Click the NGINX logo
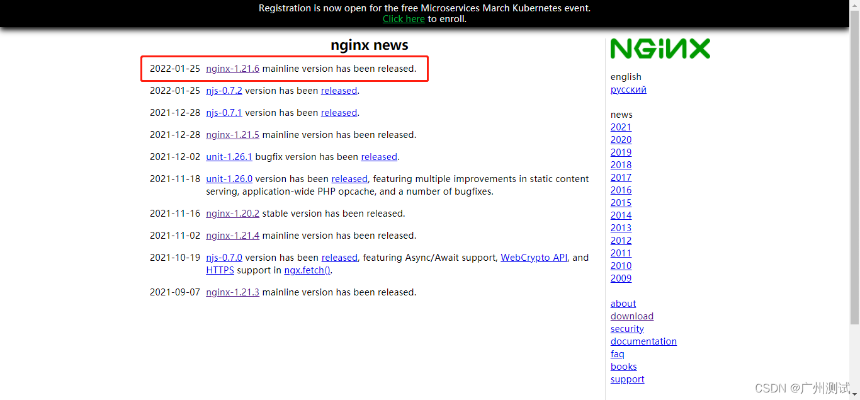The image size is (860, 400). point(660,49)
